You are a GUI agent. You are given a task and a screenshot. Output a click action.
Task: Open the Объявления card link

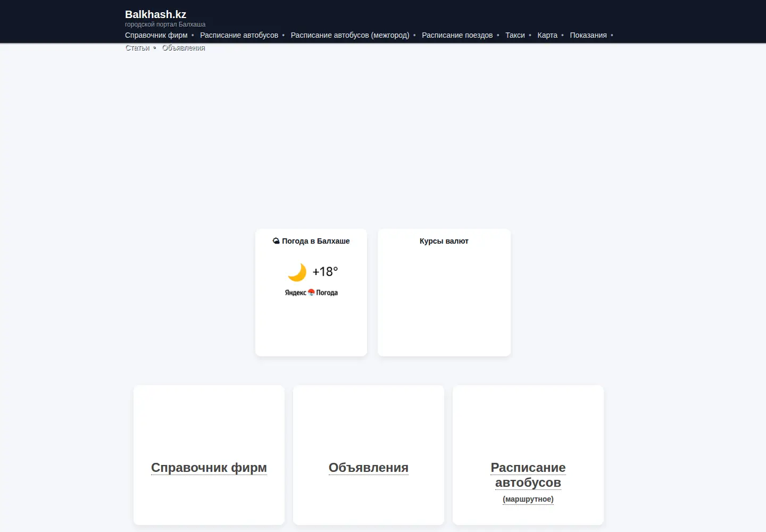click(369, 468)
